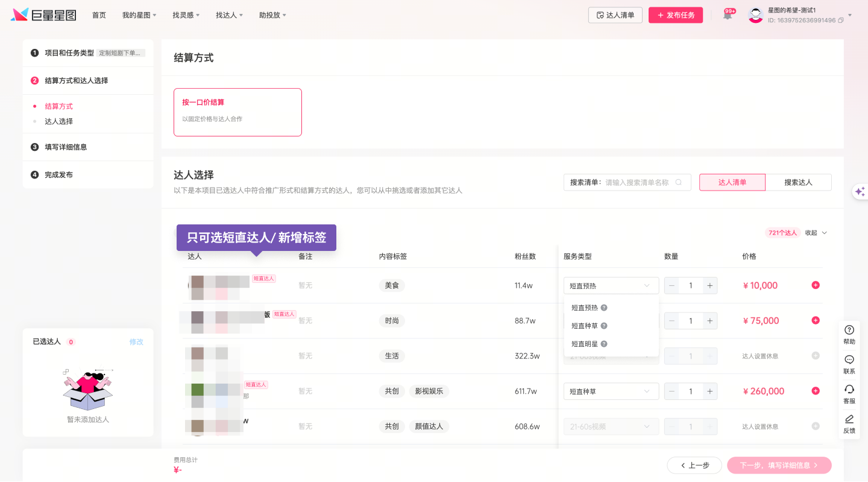Click the notification bell icon
This screenshot has width=868, height=482.
point(728,16)
